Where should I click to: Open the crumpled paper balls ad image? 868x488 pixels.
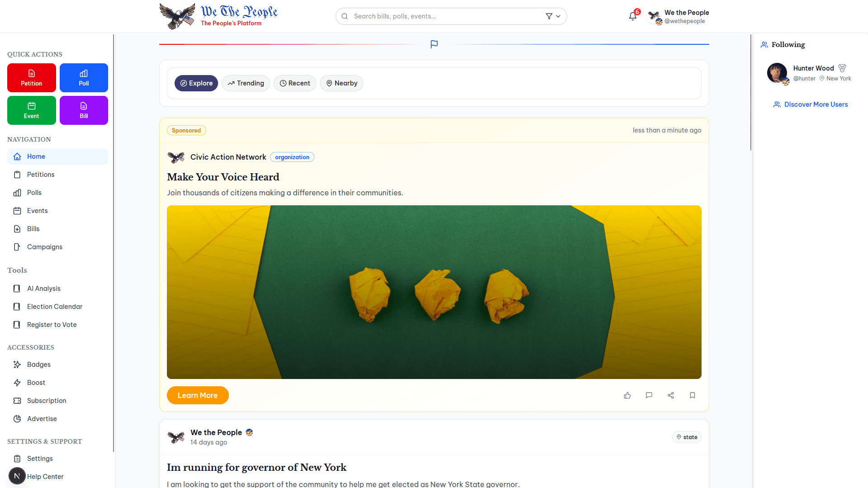click(434, 292)
